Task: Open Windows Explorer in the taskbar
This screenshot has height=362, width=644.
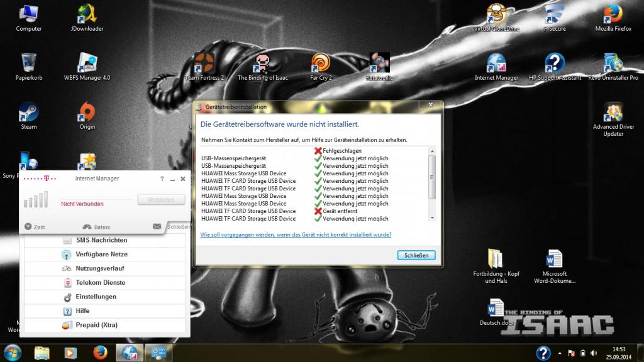Action: pos(42,353)
